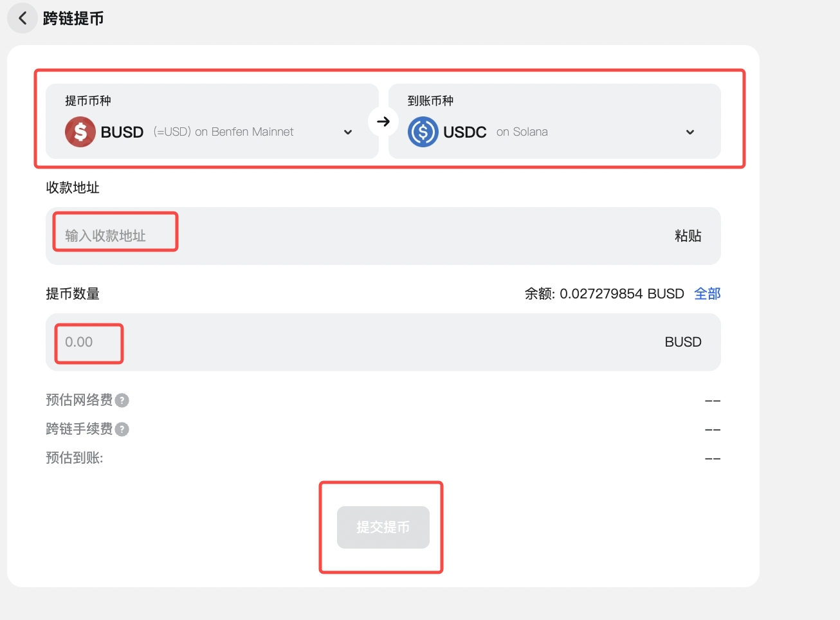The width and height of the screenshot is (840, 620).
Task: Swap direction with the arrow icon
Action: pyautogui.click(x=383, y=122)
